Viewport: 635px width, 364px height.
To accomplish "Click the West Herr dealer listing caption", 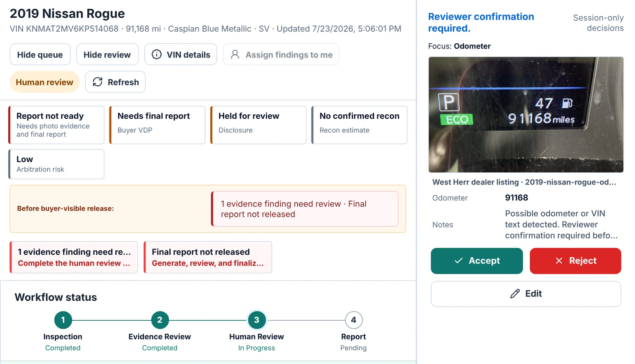I will pos(524,182).
